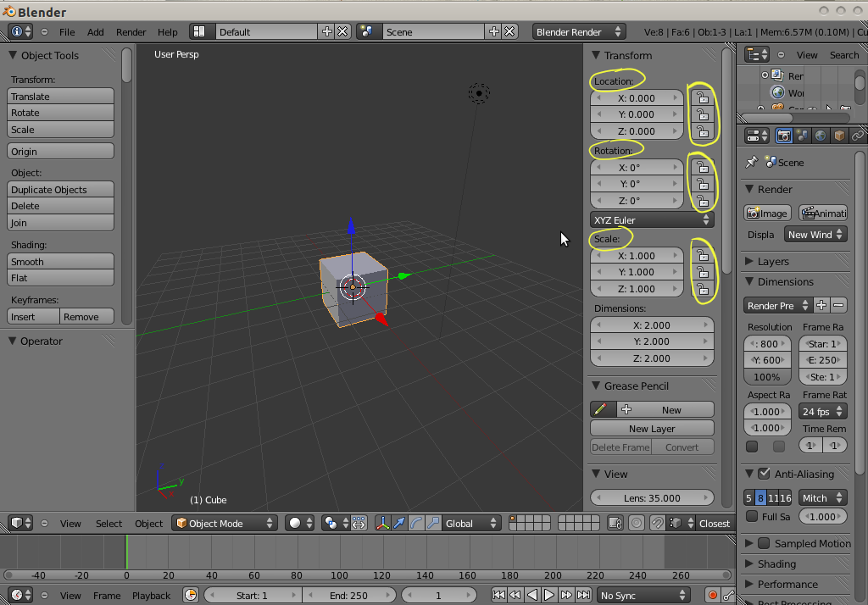Open the Add menu

click(x=95, y=32)
